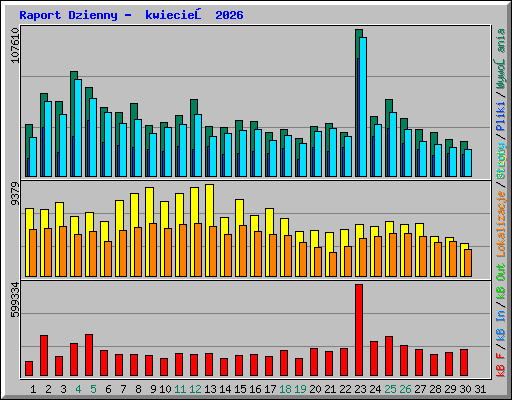Click the orange Lokalizacje legend label

pos(501,224)
